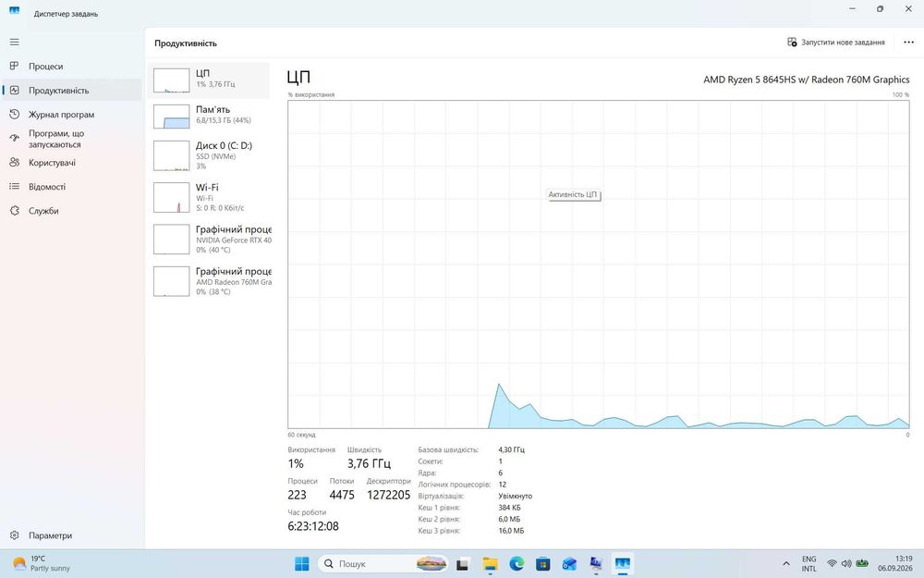This screenshot has height=578, width=924.
Task: Open Відомості page
Action: point(72,187)
